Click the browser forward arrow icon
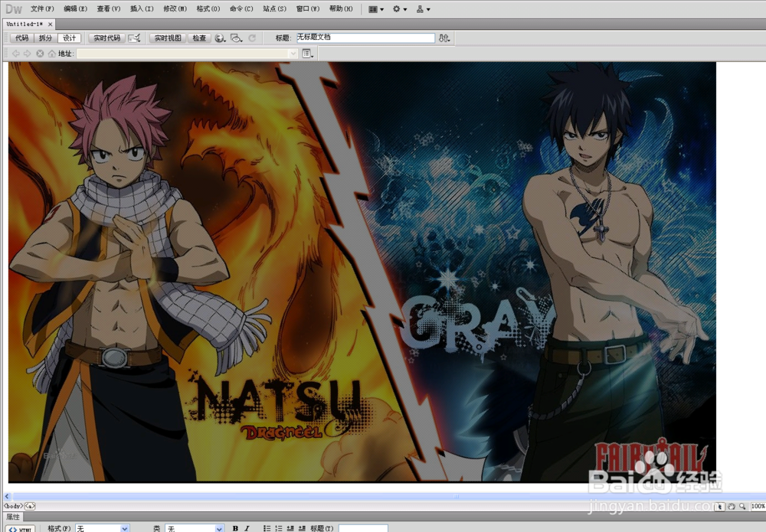This screenshot has height=532, width=766. [x=28, y=54]
